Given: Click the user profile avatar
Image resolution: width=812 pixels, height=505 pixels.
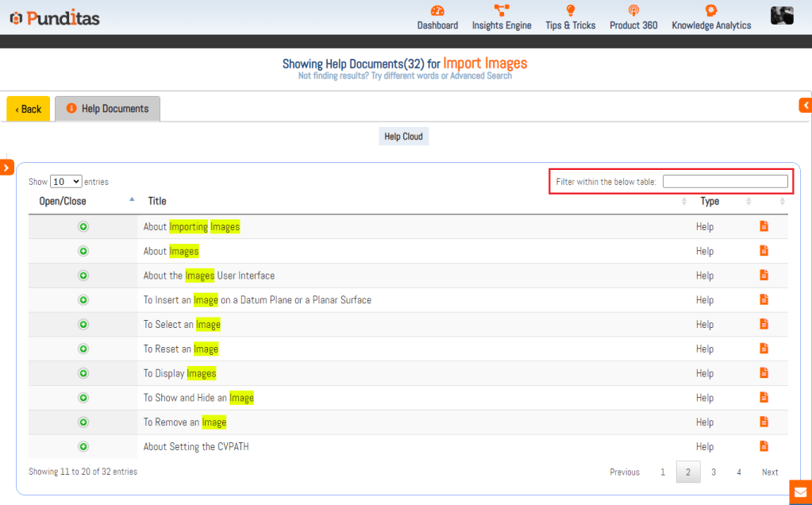Looking at the screenshot, I should pyautogui.click(x=782, y=16).
